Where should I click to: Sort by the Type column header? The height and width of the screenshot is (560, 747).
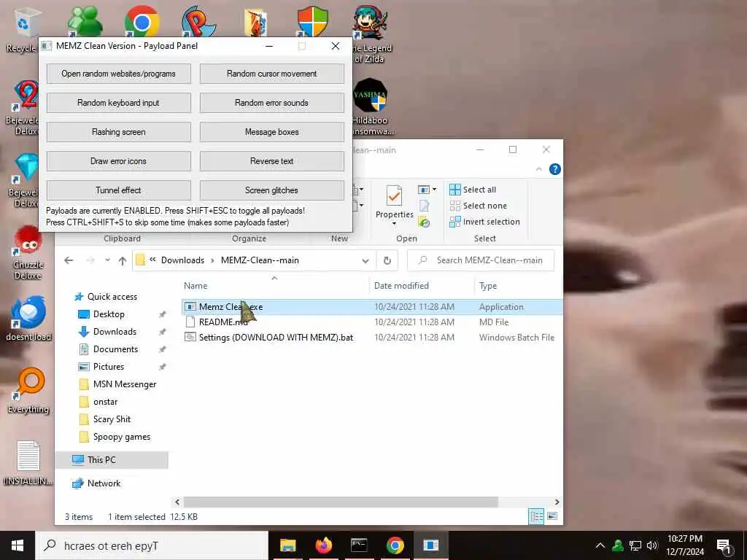click(488, 286)
